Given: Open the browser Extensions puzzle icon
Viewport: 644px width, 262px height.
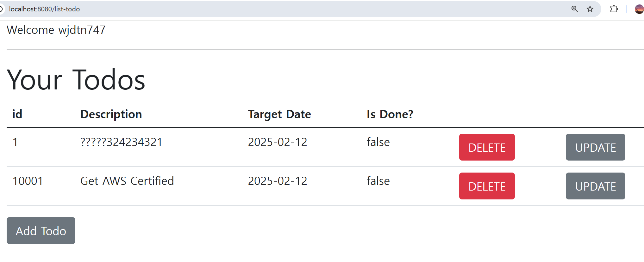Looking at the screenshot, I should pos(614,9).
